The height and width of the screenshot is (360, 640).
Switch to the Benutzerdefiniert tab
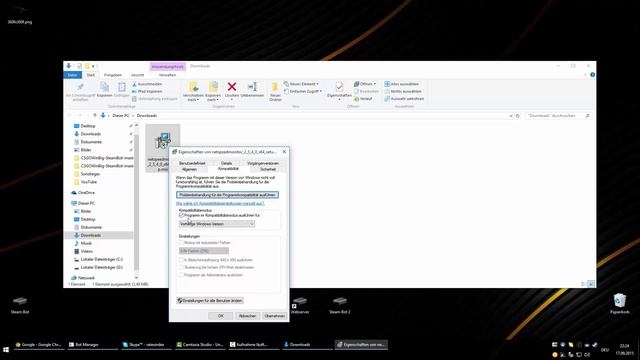pos(192,163)
